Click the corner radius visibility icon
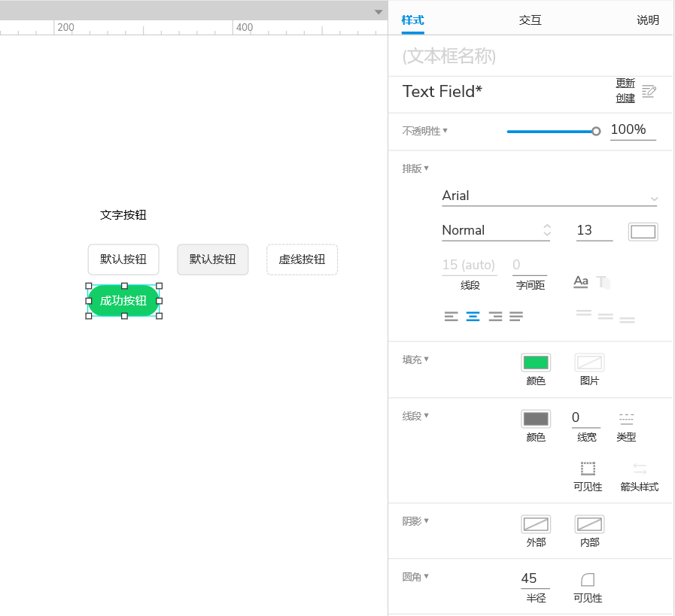675x616 pixels. pos(588,579)
